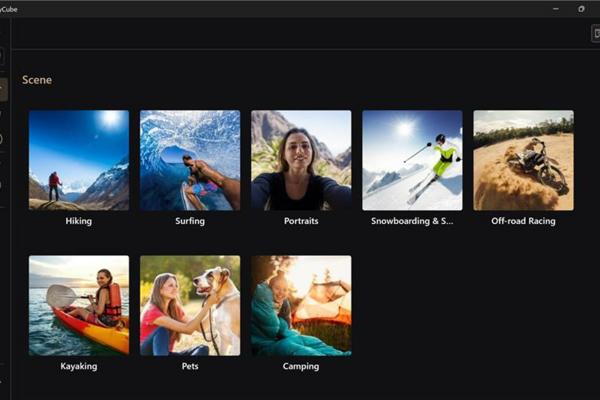Click the "Hiking" text label

coord(79,221)
